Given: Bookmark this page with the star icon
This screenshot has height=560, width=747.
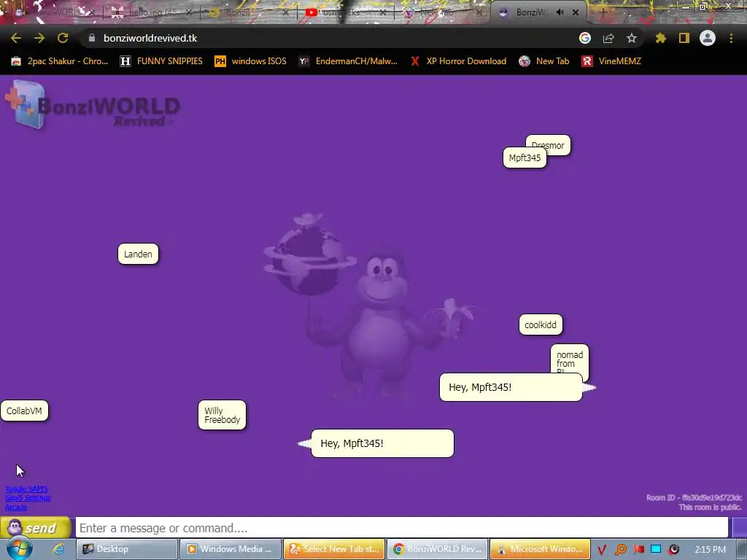Looking at the screenshot, I should point(632,38).
